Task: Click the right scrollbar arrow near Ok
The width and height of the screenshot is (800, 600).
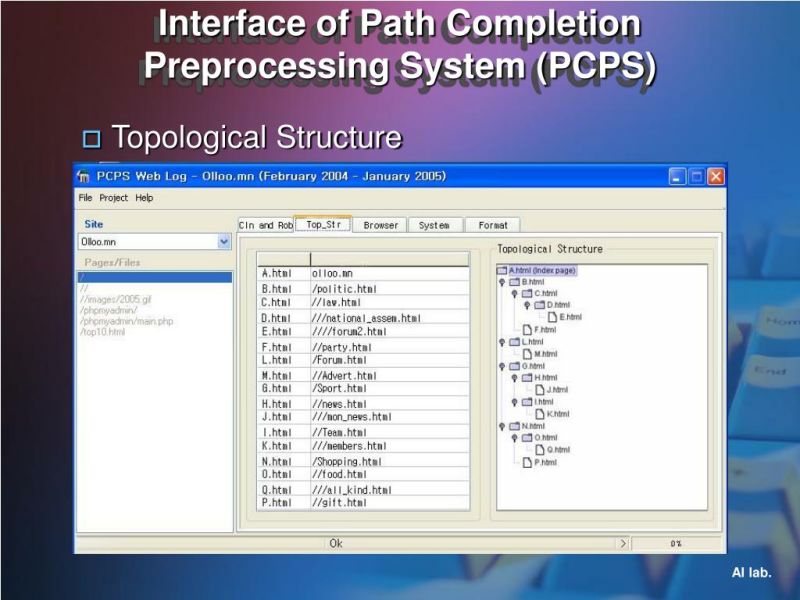Action: click(623, 543)
